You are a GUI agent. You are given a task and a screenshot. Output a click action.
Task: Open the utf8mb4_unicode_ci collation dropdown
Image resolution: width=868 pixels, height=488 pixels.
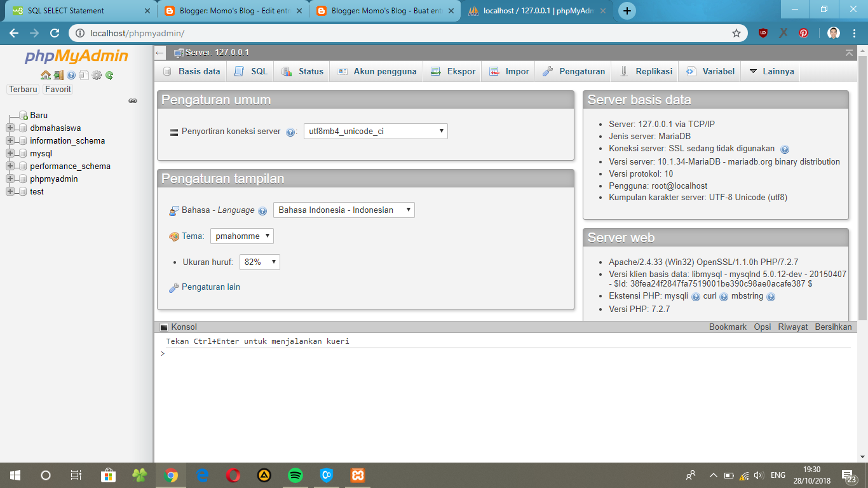(375, 131)
